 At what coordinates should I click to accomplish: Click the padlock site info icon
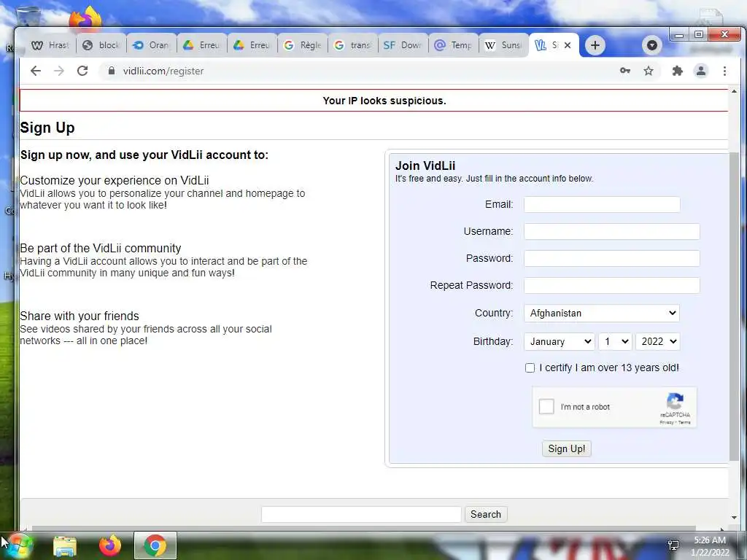[x=112, y=71]
